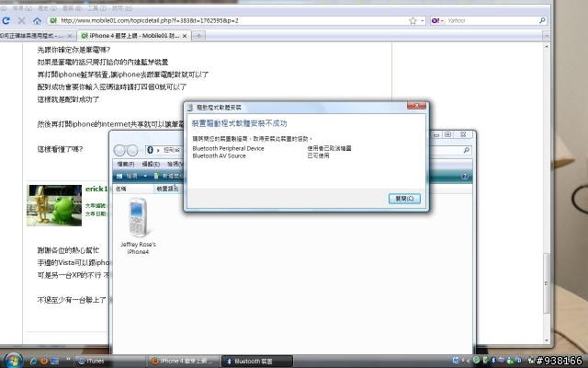Screen dimensions: 588x368
Task: Bookmark this page with the star icon
Action: pos(413,20)
